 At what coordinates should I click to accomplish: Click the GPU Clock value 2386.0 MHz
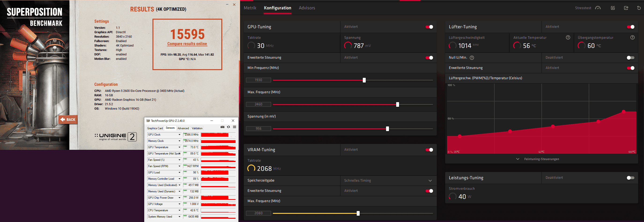(191, 135)
